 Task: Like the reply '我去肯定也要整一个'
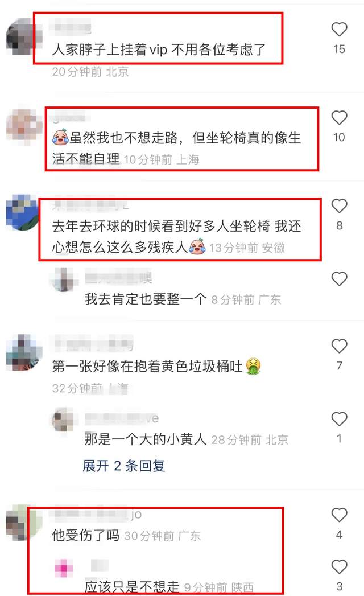[339, 279]
